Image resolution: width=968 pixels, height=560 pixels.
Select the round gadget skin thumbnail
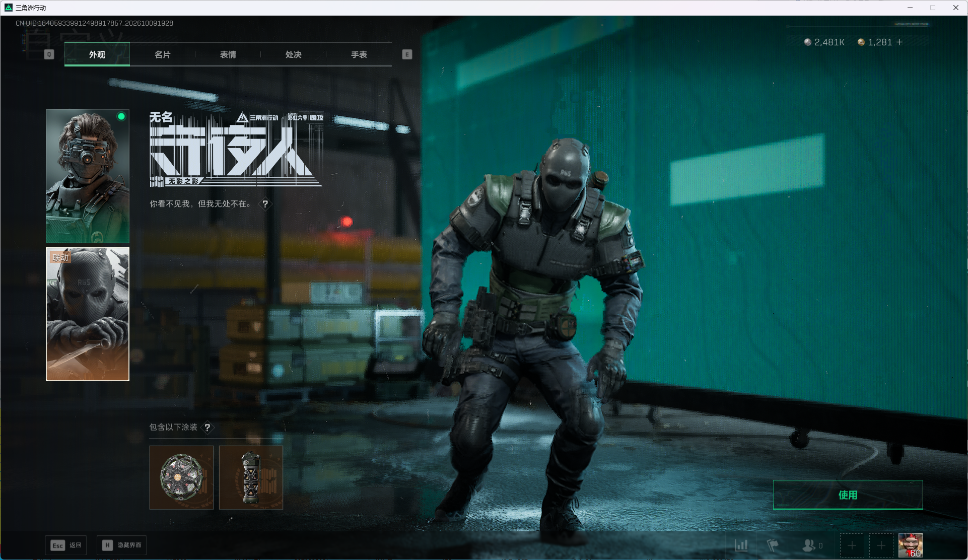point(181,477)
